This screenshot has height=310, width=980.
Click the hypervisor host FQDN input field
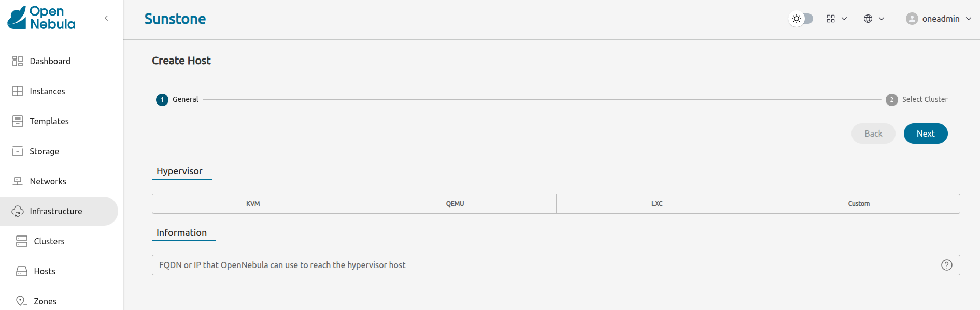[x=544, y=265]
